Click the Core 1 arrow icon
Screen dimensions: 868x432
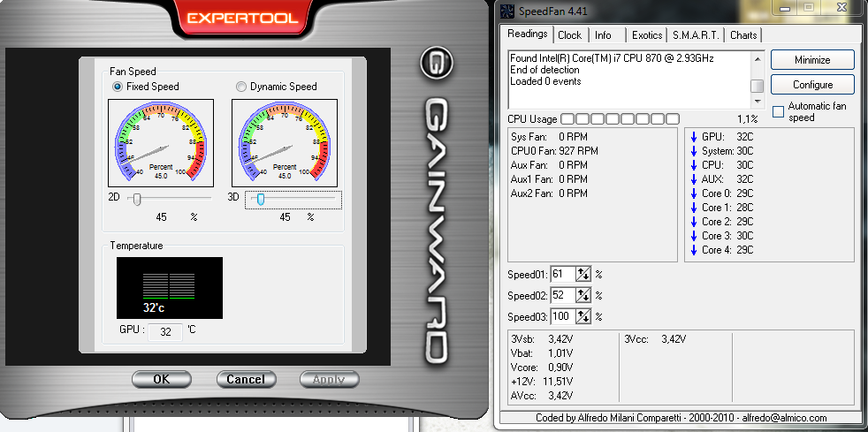point(694,208)
